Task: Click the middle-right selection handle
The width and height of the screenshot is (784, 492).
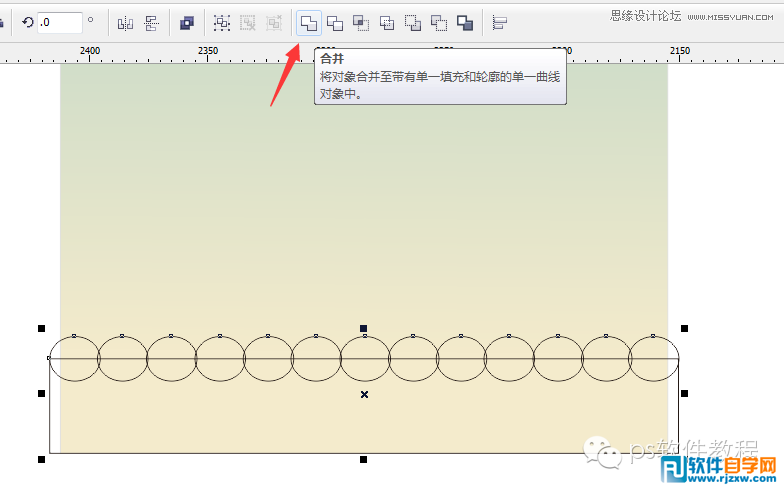Action: coord(684,394)
